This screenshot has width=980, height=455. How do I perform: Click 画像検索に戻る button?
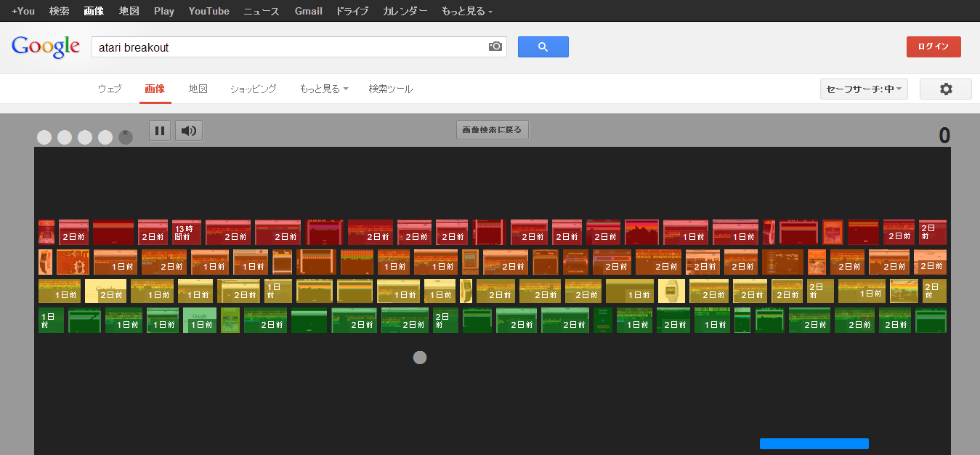[493, 130]
